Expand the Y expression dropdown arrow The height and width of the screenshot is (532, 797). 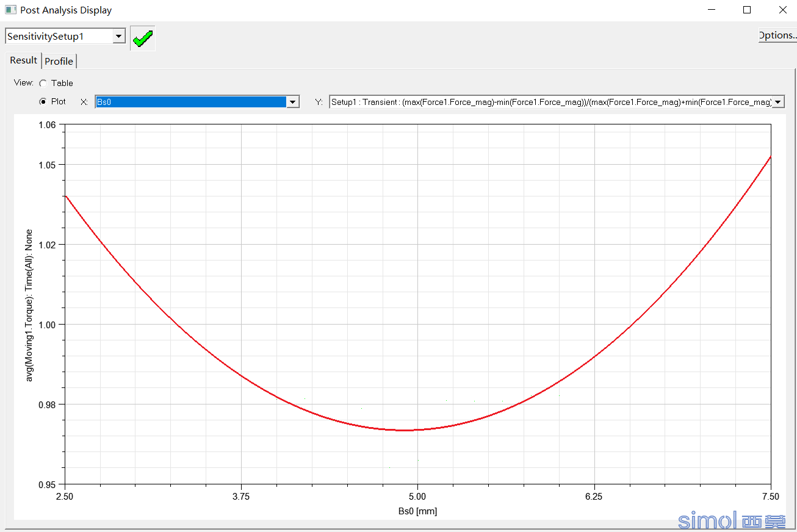(778, 102)
